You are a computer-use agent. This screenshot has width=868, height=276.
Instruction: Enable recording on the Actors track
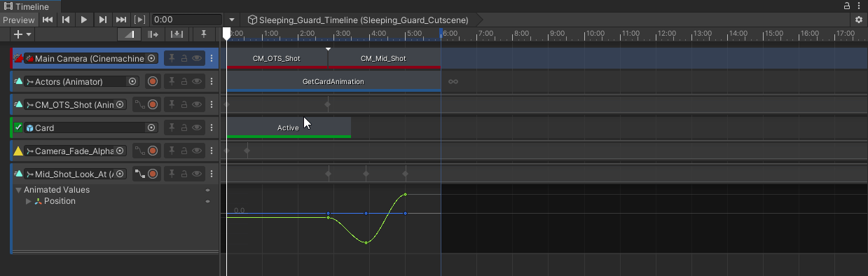(153, 82)
